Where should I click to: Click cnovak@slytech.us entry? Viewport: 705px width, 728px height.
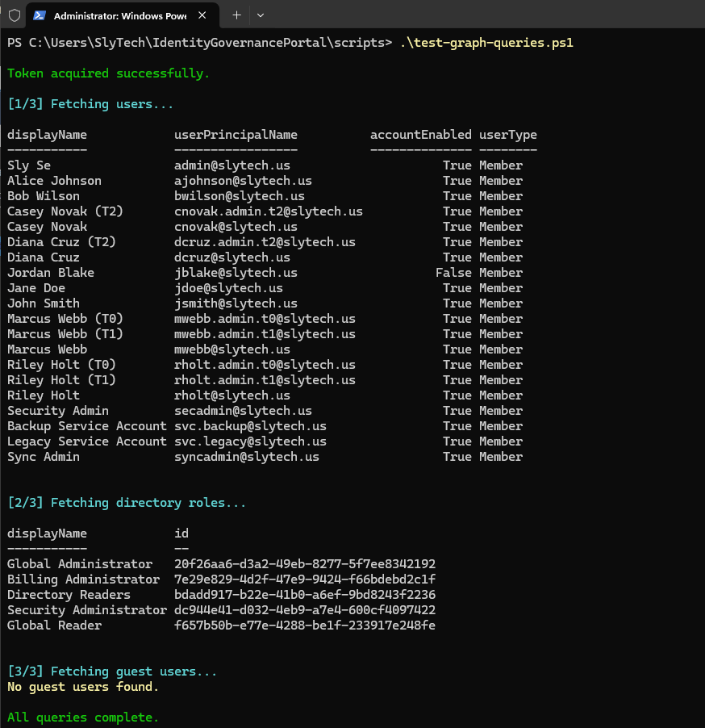pos(236,227)
